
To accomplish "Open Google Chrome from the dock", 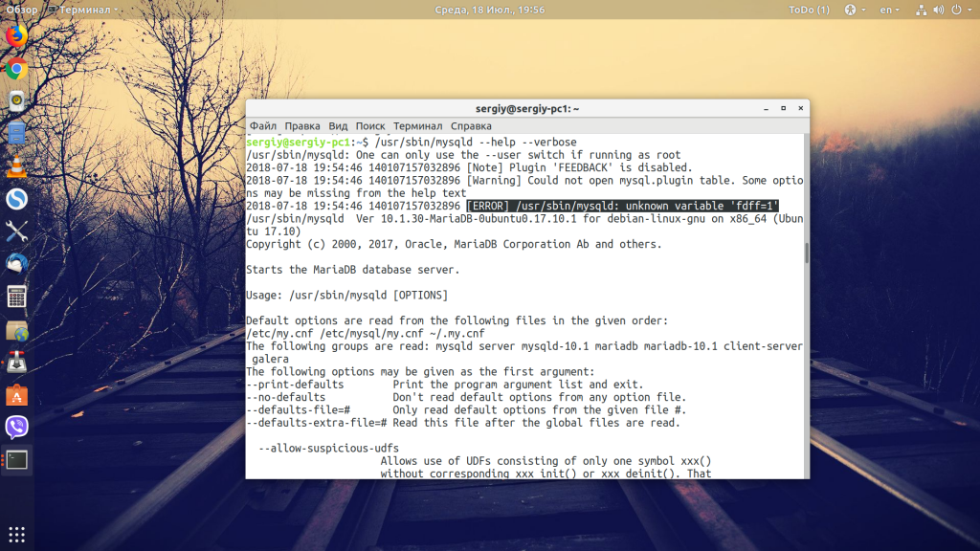I will click(16, 69).
